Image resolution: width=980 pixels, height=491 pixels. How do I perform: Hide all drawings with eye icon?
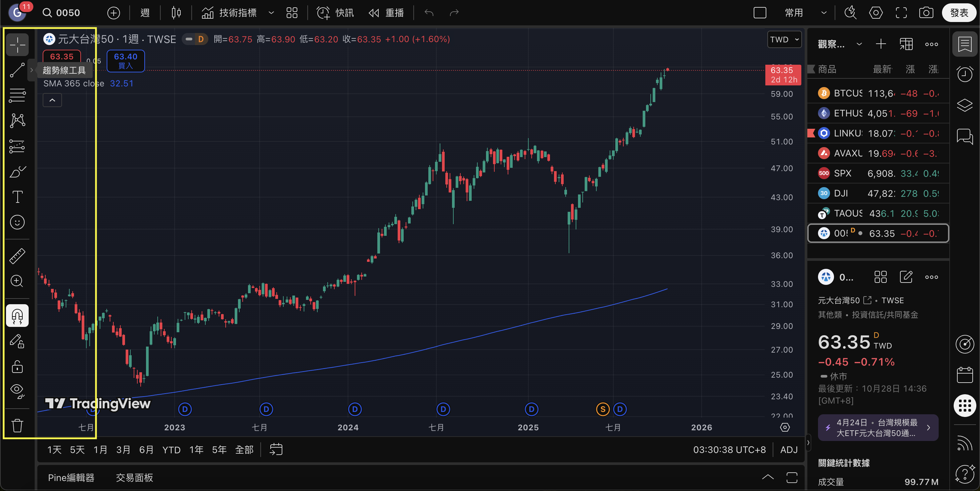point(17,391)
